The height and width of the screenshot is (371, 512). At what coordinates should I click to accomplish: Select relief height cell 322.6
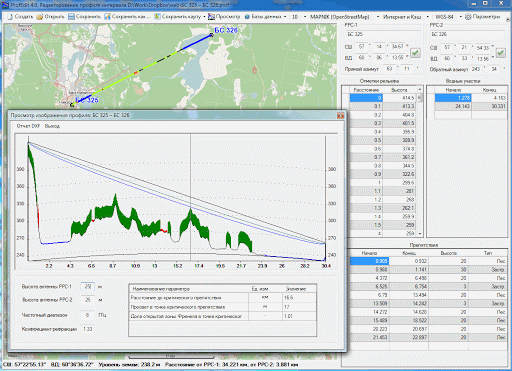399,174
